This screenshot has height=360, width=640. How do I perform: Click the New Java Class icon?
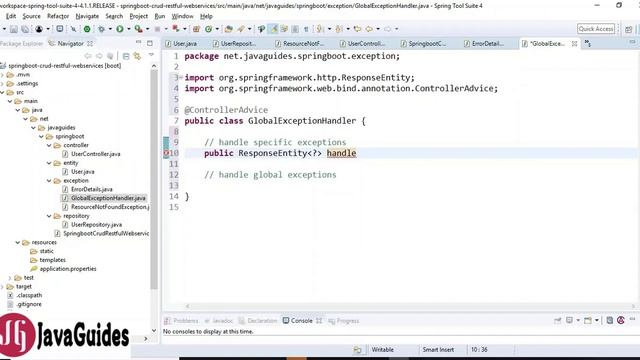coord(209,29)
